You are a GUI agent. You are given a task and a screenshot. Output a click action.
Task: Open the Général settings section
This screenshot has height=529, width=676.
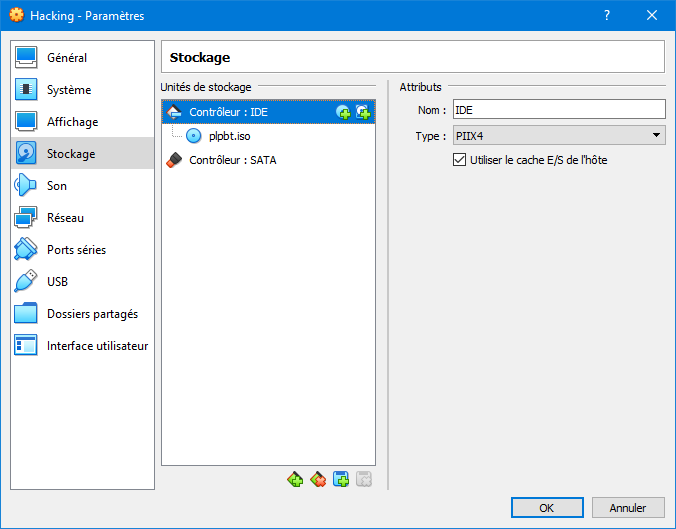click(66, 58)
